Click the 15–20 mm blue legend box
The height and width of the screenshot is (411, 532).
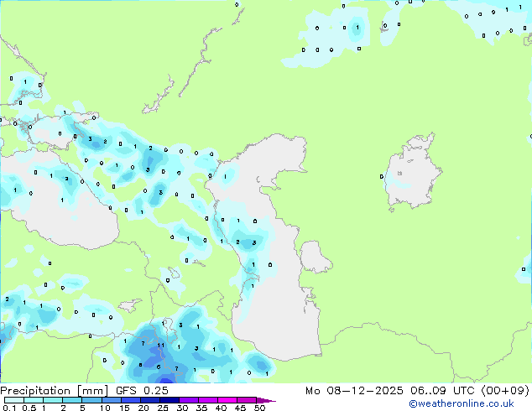pos(131,400)
